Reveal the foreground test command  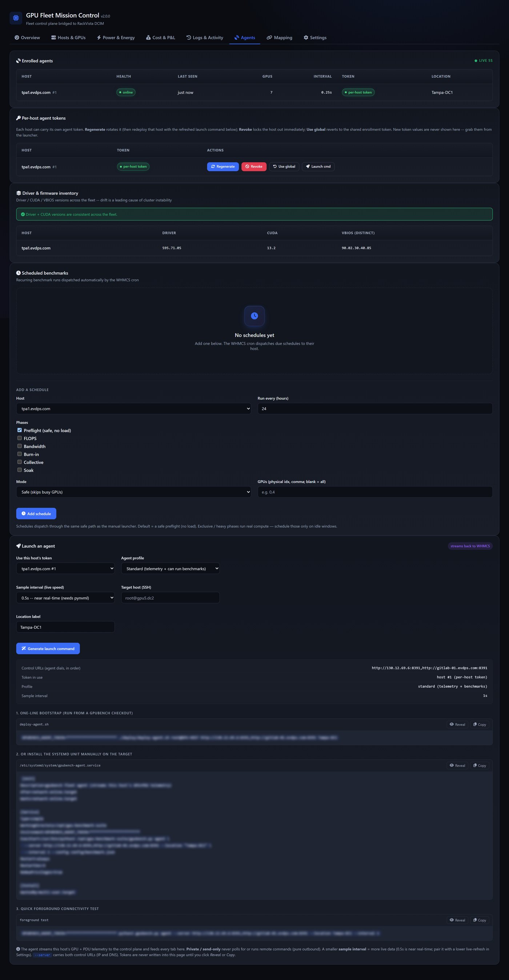(x=457, y=920)
